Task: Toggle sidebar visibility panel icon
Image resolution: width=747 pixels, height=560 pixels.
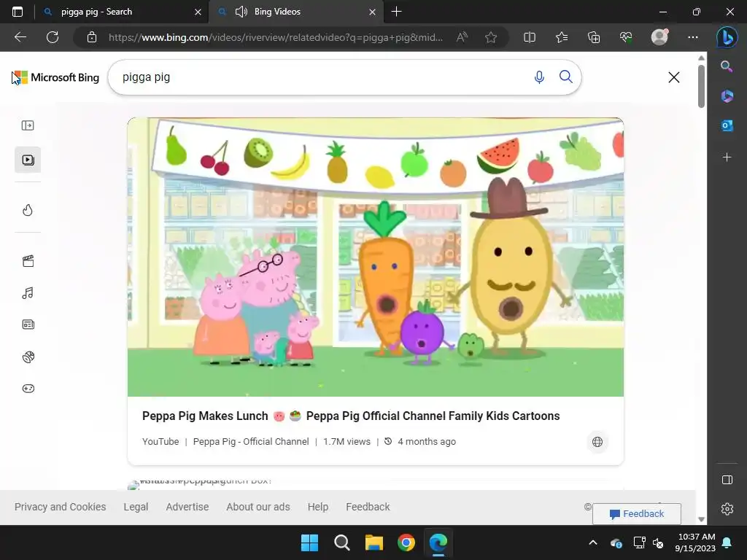Action: [727, 480]
